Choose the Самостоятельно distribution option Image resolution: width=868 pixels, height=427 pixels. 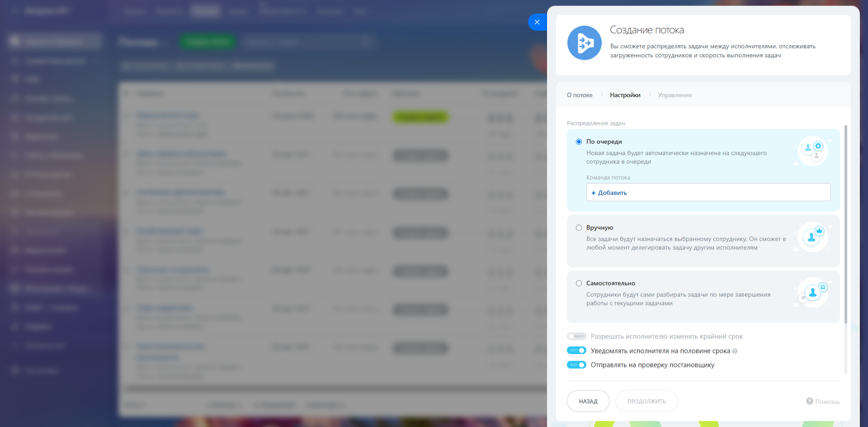point(579,284)
